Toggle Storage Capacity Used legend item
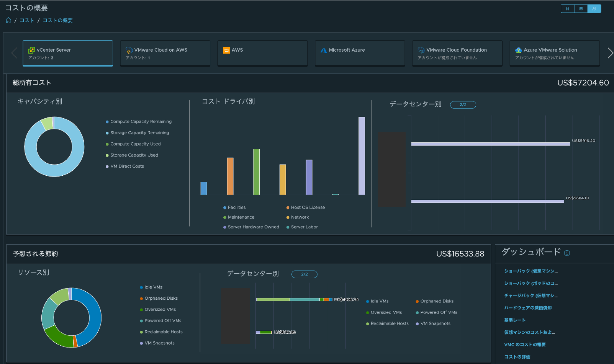This screenshot has width=614, height=364. pos(132,155)
